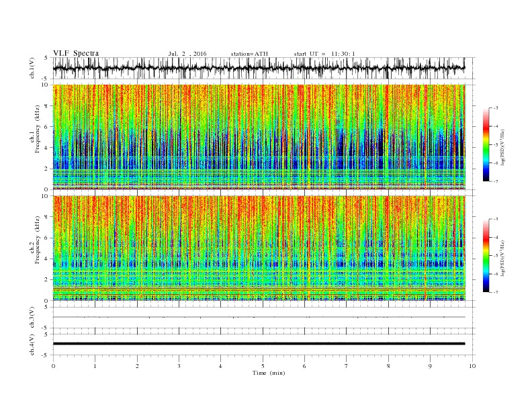Click the "4" kHz tick on ch.1 frequency axis
Image resolution: width=532 pixels, height=411 pixels.
coord(46,148)
